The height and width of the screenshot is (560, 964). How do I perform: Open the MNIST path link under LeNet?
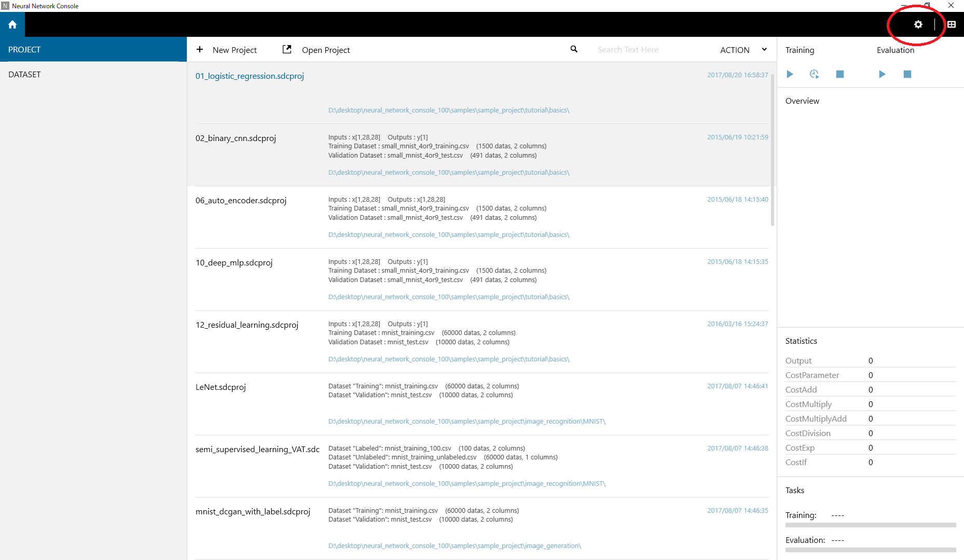coord(467,421)
